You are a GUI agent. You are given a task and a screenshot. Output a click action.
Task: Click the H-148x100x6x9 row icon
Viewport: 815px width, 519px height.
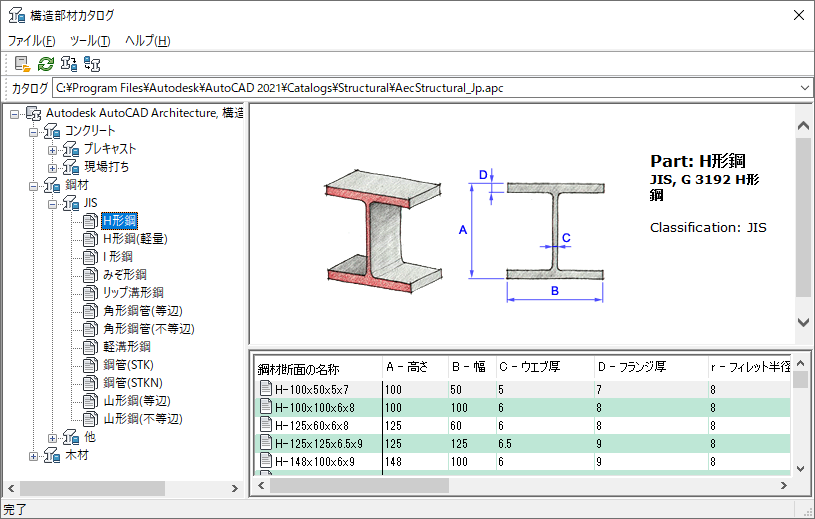(x=266, y=460)
